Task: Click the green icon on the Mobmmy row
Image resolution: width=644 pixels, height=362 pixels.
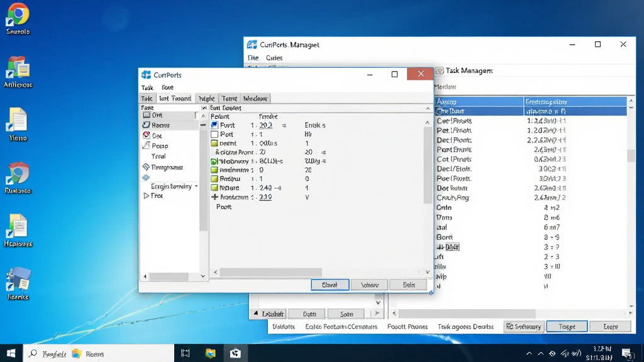Action: (214, 162)
